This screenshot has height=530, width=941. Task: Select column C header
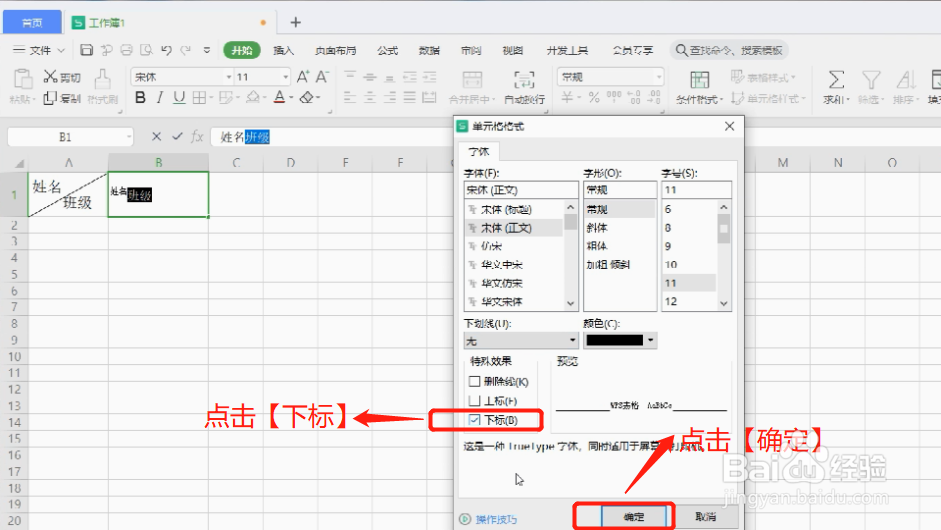[x=236, y=162]
